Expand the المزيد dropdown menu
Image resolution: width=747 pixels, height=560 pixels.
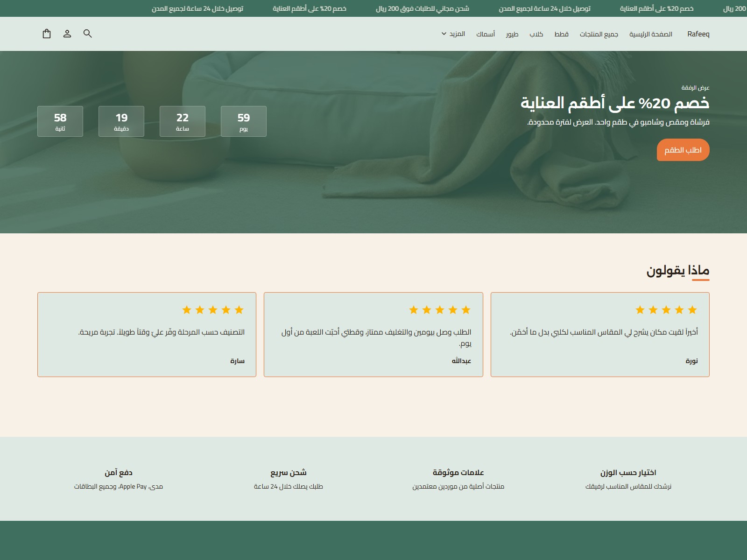click(x=453, y=34)
